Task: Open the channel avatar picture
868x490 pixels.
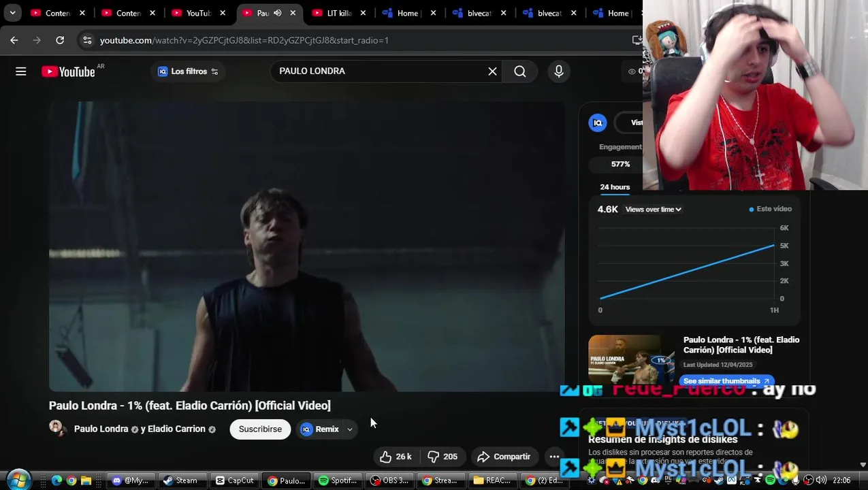Action: click(x=57, y=428)
